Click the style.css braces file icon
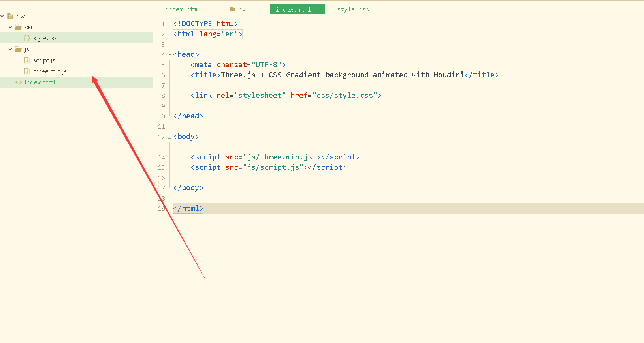 [x=27, y=38]
